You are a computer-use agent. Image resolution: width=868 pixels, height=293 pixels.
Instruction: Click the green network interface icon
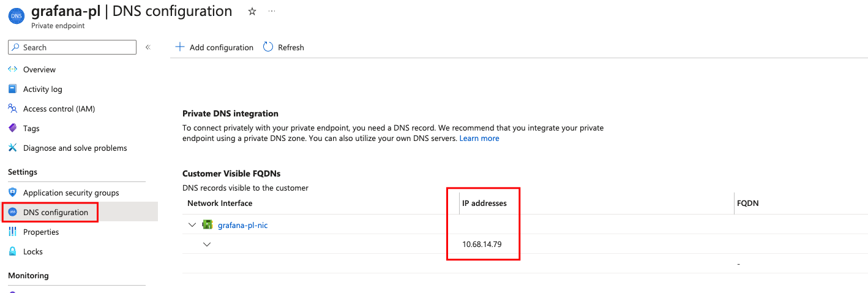(208, 225)
